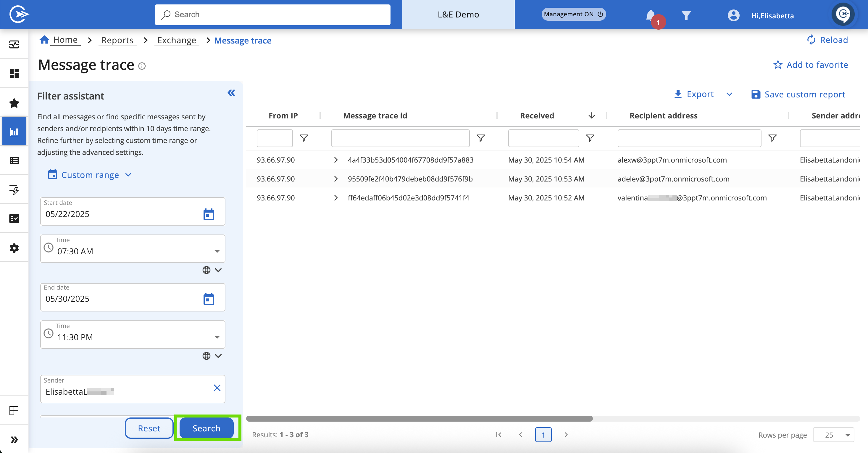868x453 pixels.
Task: Open Custom range dropdown
Action: (90, 175)
